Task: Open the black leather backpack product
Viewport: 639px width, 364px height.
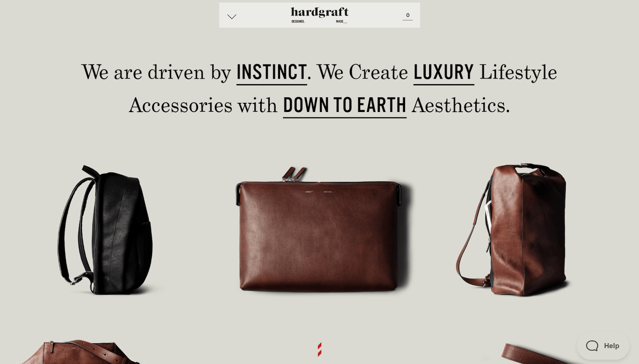Action: point(105,230)
